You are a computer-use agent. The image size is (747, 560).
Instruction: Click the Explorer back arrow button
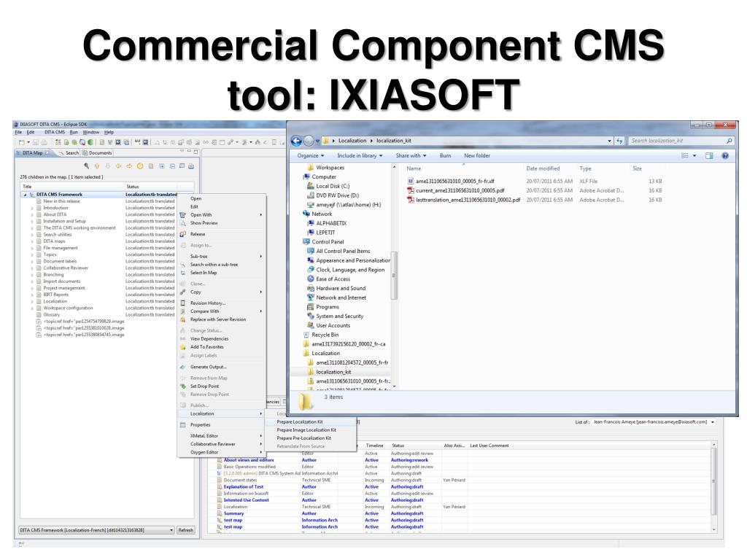pos(296,141)
